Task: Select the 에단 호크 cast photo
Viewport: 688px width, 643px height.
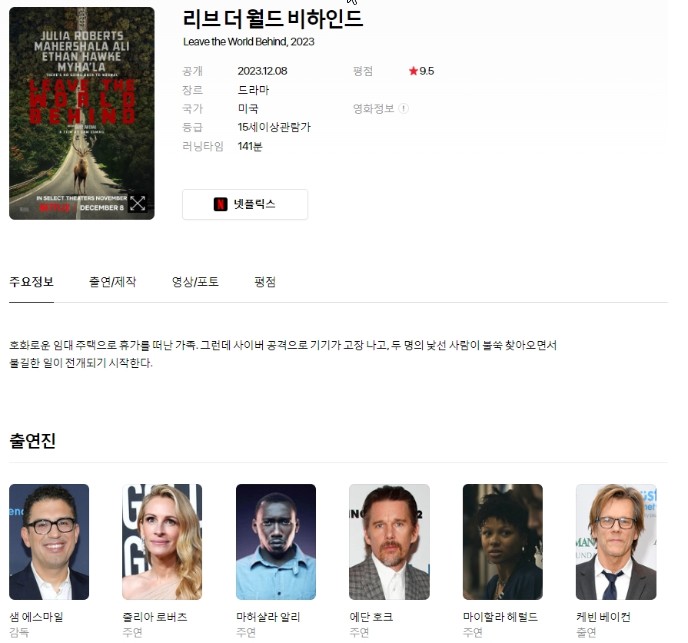Action: 389,542
